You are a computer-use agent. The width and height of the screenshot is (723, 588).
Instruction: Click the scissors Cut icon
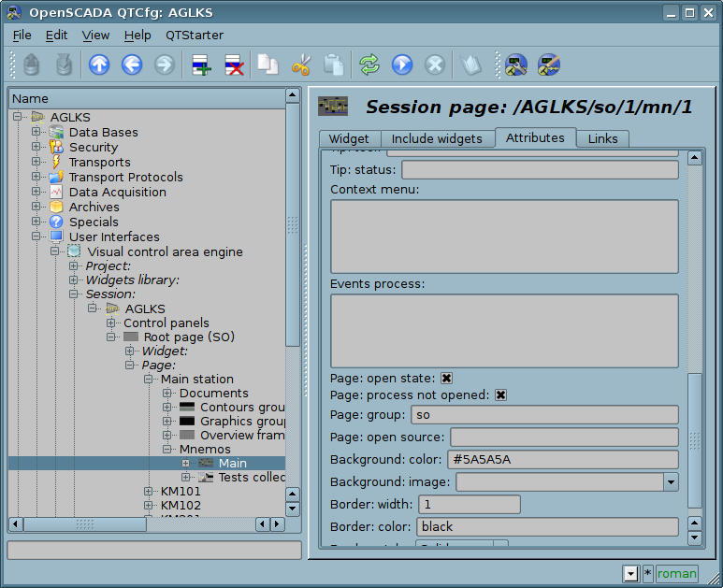point(300,65)
